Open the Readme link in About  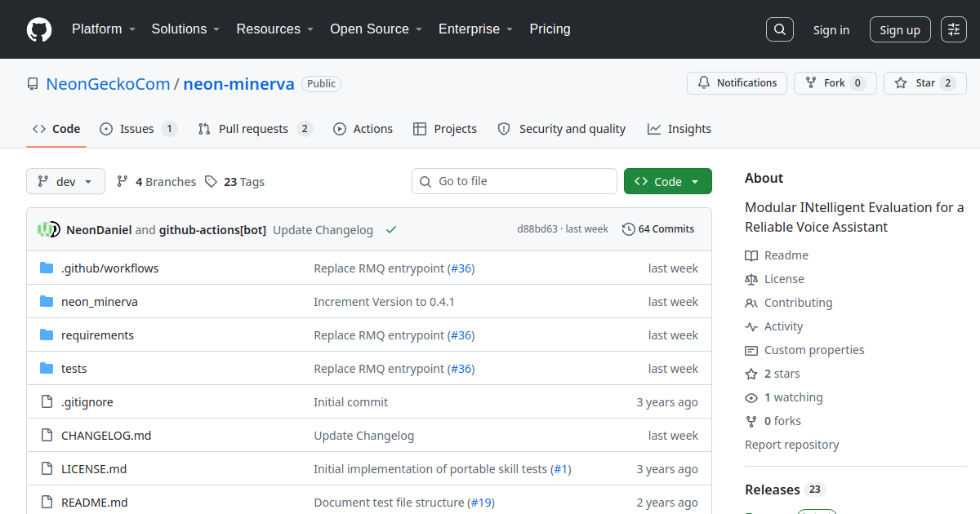pos(777,255)
